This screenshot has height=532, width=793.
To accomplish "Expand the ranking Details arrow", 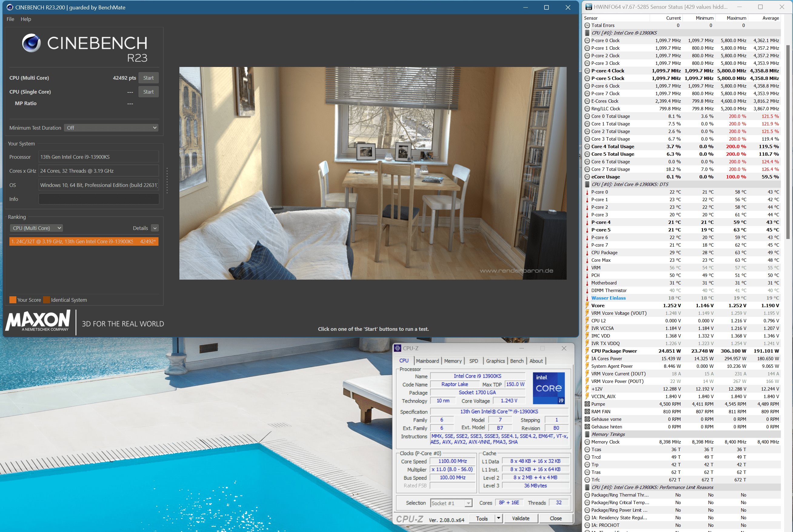I will [155, 228].
